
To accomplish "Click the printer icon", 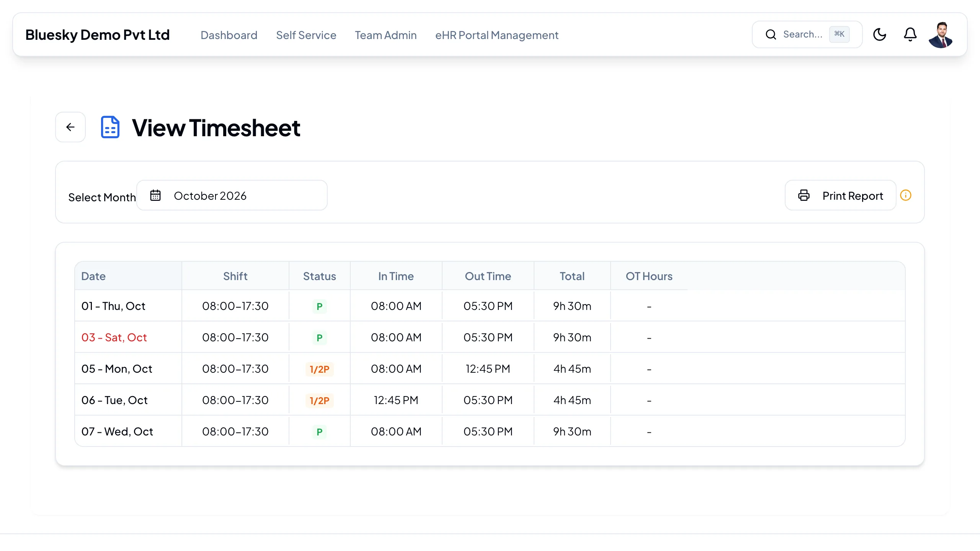I will coord(804,195).
